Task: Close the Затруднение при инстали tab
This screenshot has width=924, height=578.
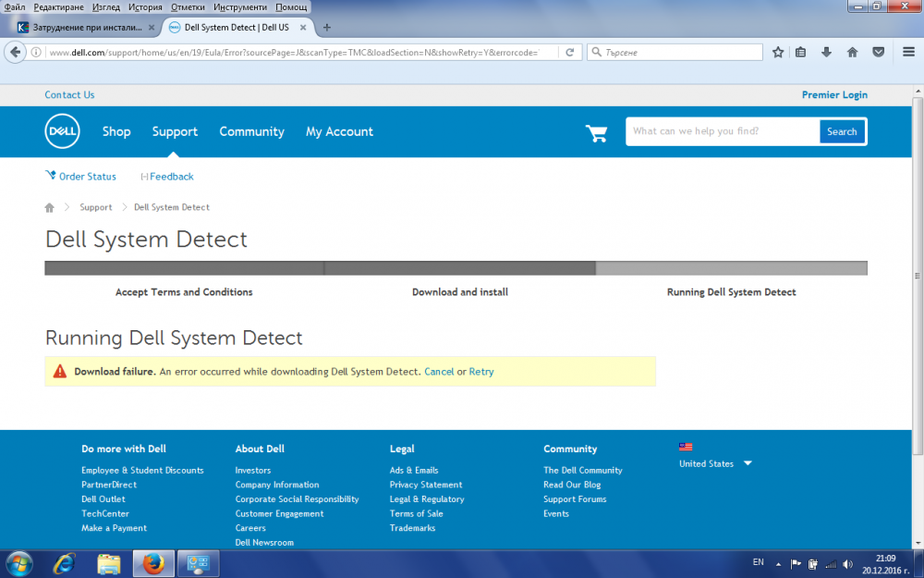Action: click(152, 27)
